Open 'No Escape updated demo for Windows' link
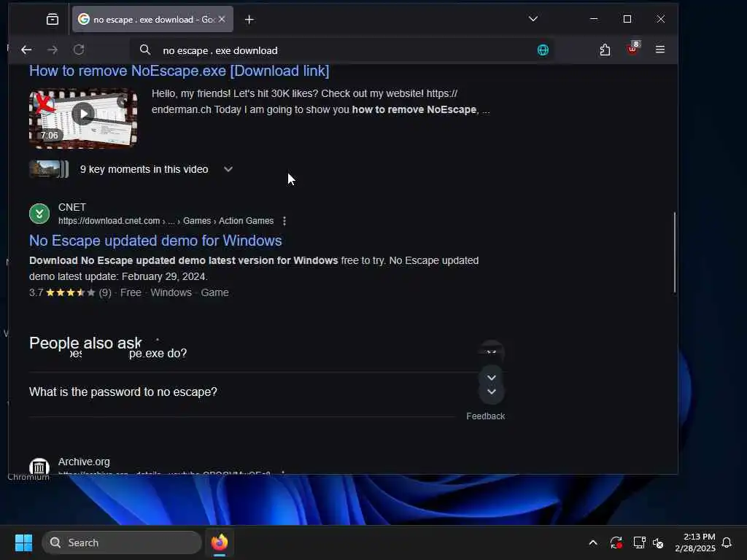This screenshot has height=560, width=747. point(155,241)
